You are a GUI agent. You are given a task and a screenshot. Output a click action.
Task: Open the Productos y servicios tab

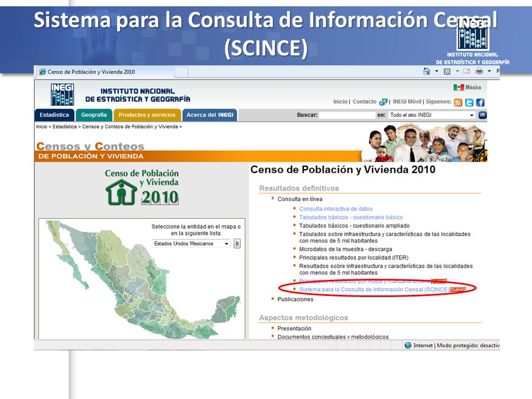[x=147, y=115]
